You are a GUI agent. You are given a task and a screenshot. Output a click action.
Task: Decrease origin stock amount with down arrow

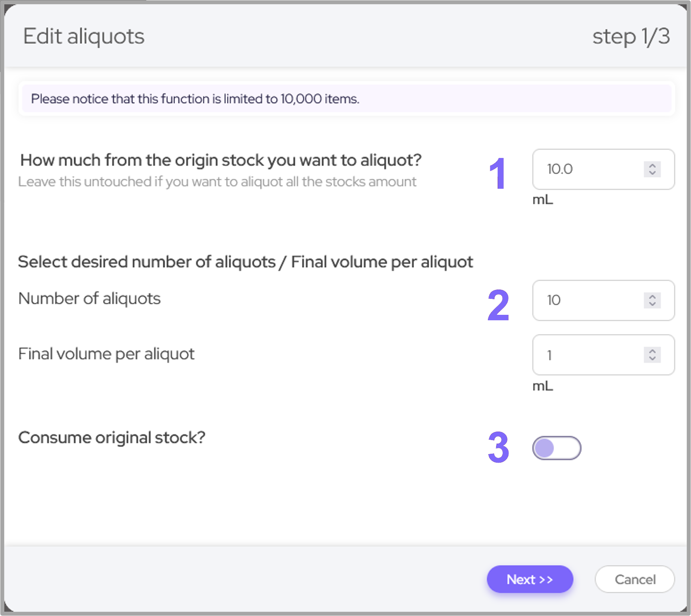(x=652, y=173)
